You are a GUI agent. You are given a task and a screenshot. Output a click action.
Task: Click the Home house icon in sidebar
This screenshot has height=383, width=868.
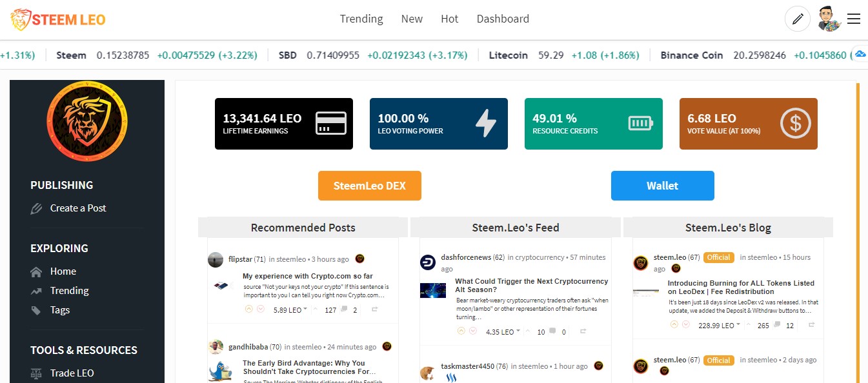coord(36,271)
